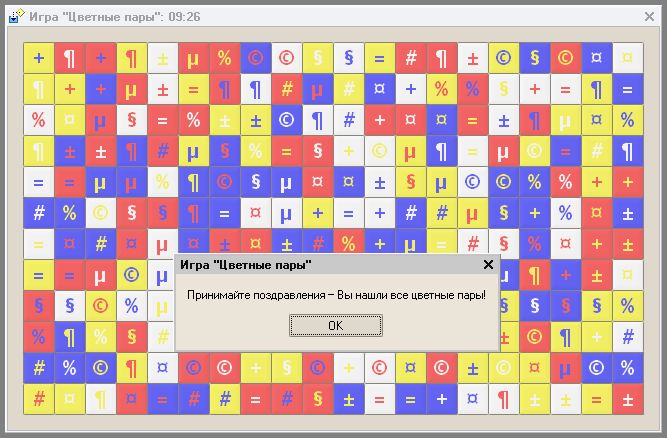Pick the white tile with red © in top row
667x438 pixels.
pyautogui.click(x=287, y=58)
